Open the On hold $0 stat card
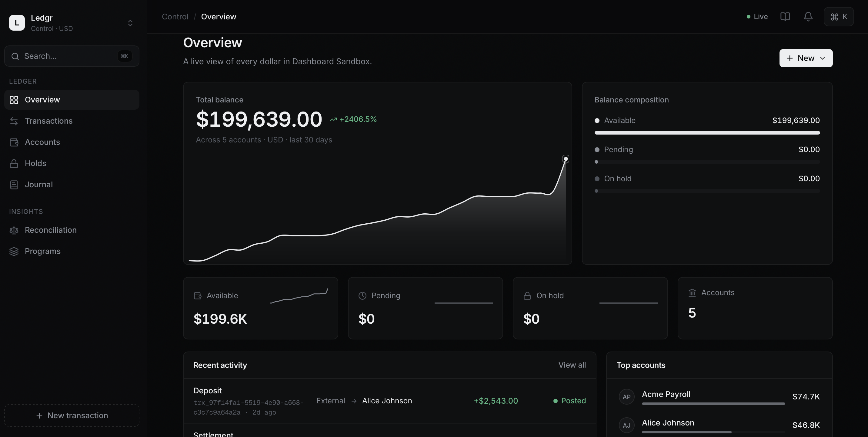The image size is (868, 437). click(590, 308)
